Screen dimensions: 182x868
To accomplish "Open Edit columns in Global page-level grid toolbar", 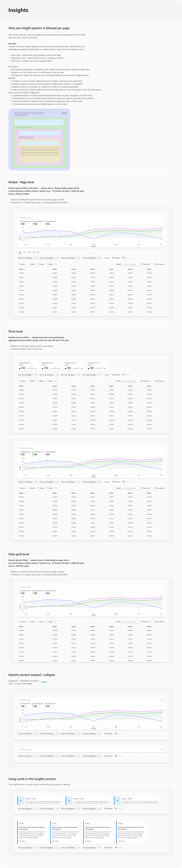I will pyautogui.click(x=159, y=264).
